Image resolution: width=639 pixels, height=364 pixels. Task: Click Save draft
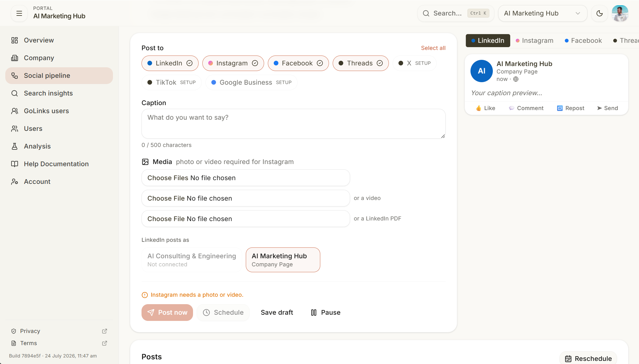pyautogui.click(x=277, y=313)
